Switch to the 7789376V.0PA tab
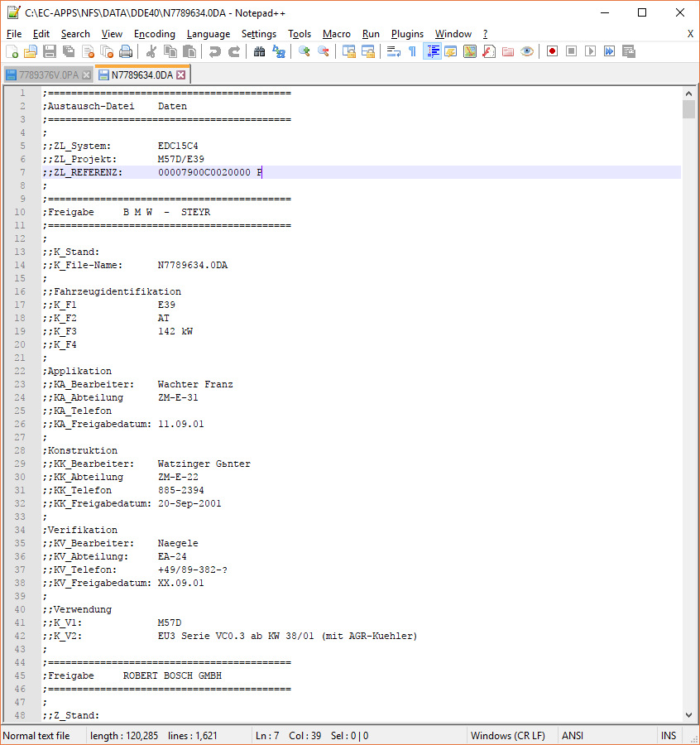The image size is (700, 745). tap(49, 75)
